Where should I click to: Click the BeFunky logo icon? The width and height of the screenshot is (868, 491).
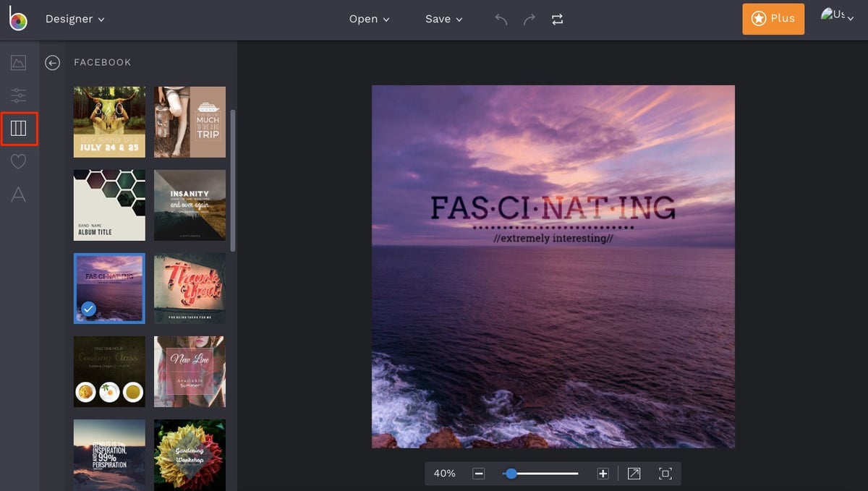click(18, 20)
